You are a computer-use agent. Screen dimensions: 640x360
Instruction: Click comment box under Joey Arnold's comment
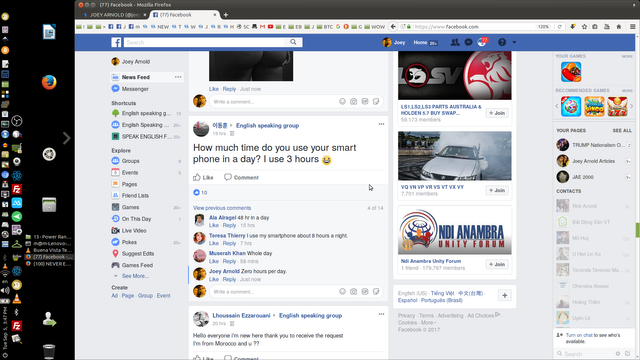click(273, 291)
